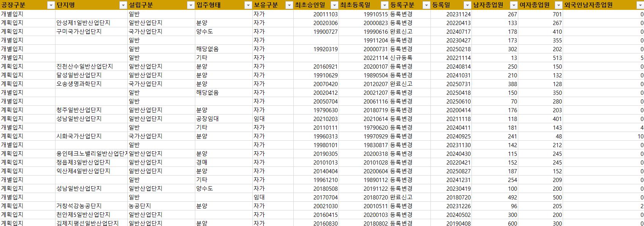Open the 공장구분 column filter dropdown
The height and width of the screenshot is (226, 644).
point(51,5)
